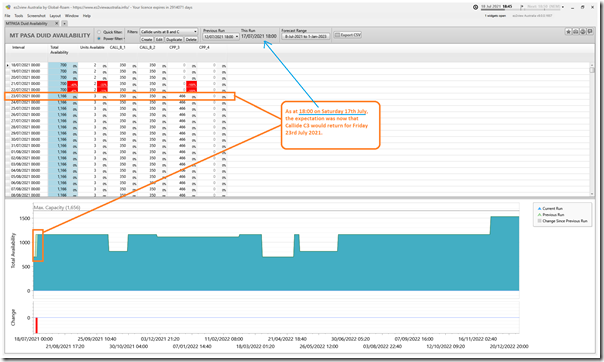The image size is (604, 362).
Task: Click the CPP_3 column header
Action: (174, 47)
